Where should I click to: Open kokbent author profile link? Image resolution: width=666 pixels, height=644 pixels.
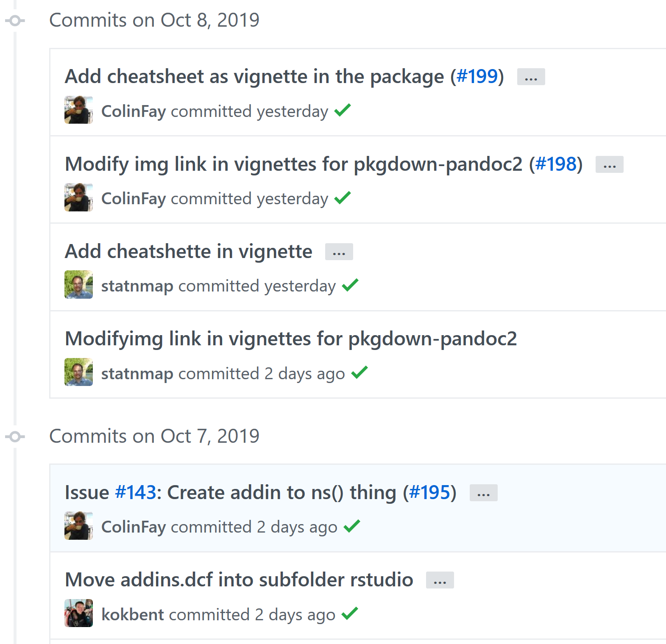pos(133,614)
